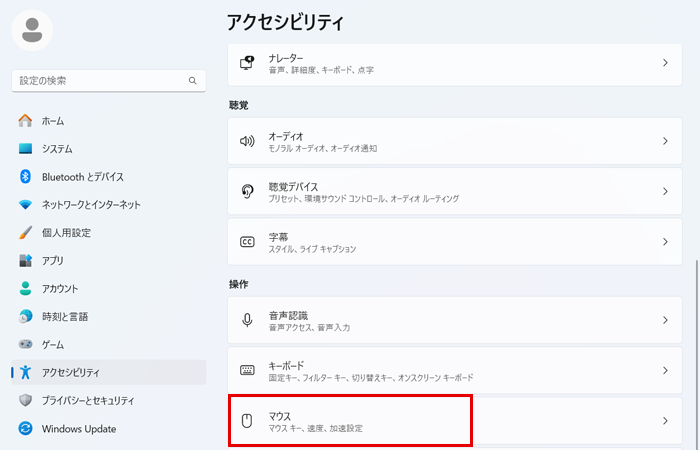This screenshot has height=450, width=700.
Task: Expand the ナレーター row chevron
Action: point(665,63)
